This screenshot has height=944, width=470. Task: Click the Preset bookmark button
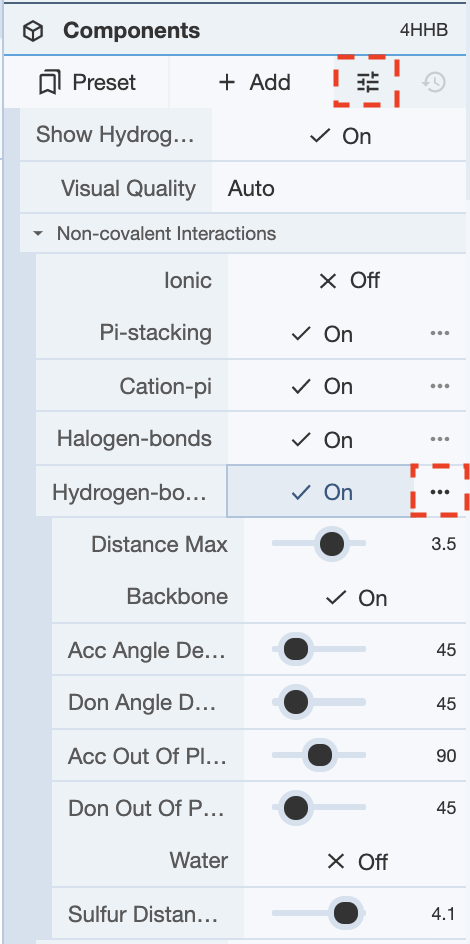(x=87, y=82)
